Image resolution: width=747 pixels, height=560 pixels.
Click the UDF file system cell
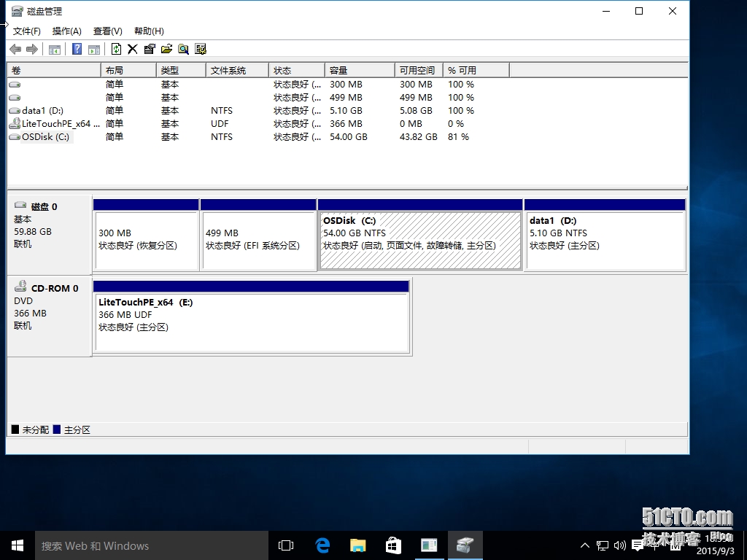pyautogui.click(x=220, y=124)
